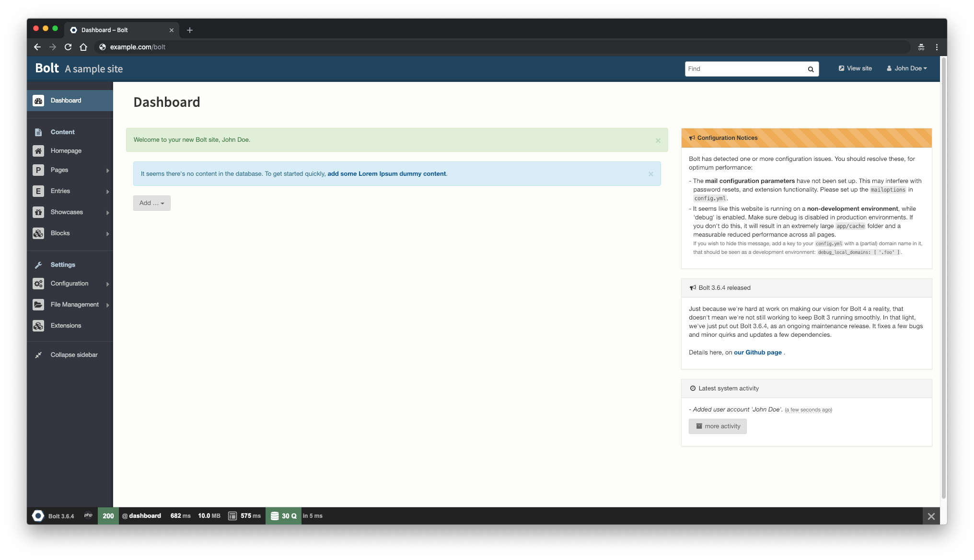The image size is (974, 560).
Task: Open the Extensions panel icon
Action: coord(38,325)
